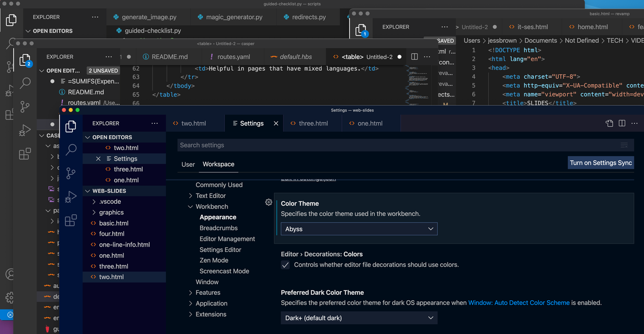This screenshot has height=334, width=644.
Task: Clear settings search filter icon
Action: (624, 145)
